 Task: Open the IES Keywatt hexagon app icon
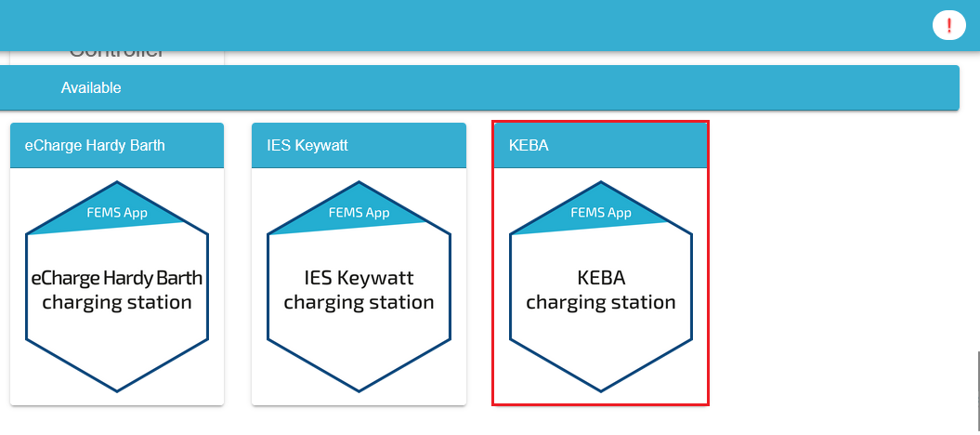(x=359, y=287)
